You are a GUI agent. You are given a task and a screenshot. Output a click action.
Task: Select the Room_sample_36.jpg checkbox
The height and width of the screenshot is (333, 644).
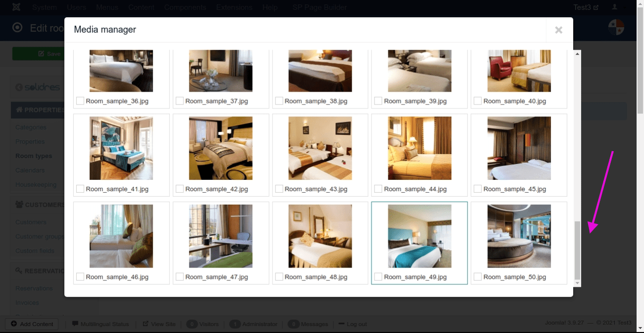(x=80, y=101)
